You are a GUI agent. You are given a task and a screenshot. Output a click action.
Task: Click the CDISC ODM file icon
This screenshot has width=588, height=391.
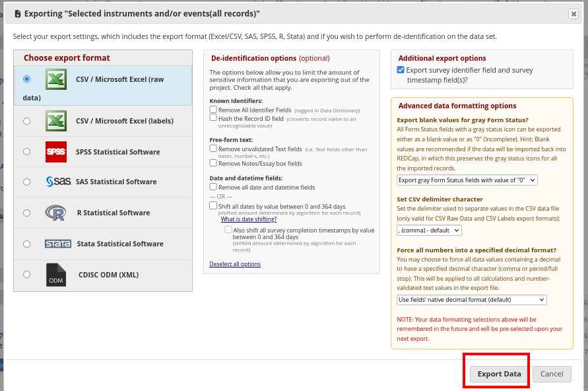[x=56, y=275]
